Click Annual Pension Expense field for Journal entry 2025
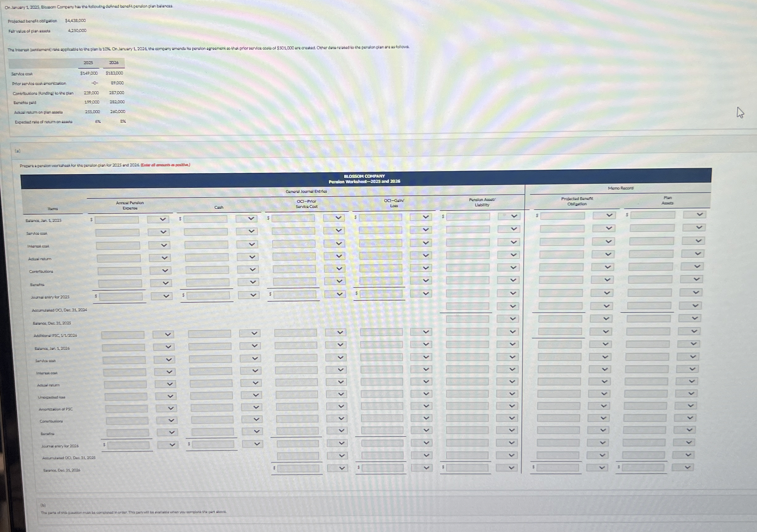This screenshot has width=757, height=532. [121, 296]
